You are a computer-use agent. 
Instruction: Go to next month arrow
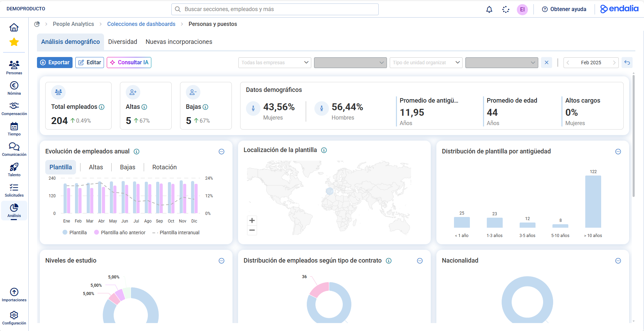pos(614,63)
